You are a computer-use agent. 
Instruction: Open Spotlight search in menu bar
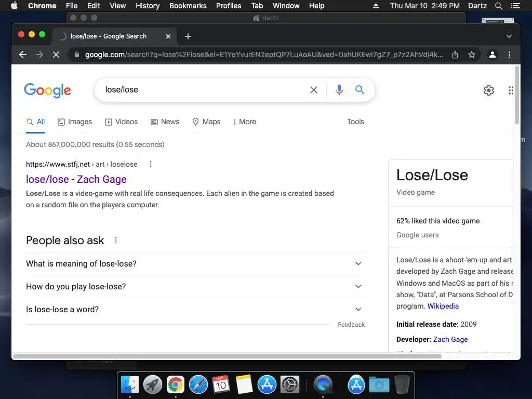[x=498, y=6]
